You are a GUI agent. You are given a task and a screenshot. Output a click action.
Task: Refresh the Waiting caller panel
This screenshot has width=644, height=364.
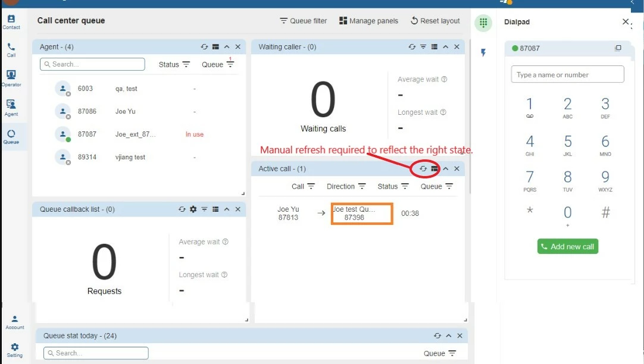[412, 47]
